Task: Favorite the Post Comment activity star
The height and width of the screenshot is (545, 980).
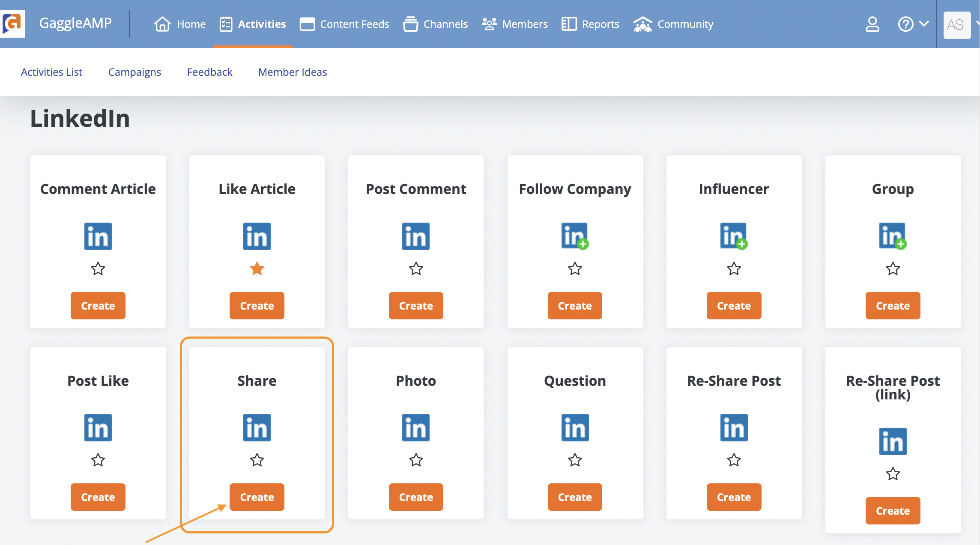Action: tap(416, 269)
